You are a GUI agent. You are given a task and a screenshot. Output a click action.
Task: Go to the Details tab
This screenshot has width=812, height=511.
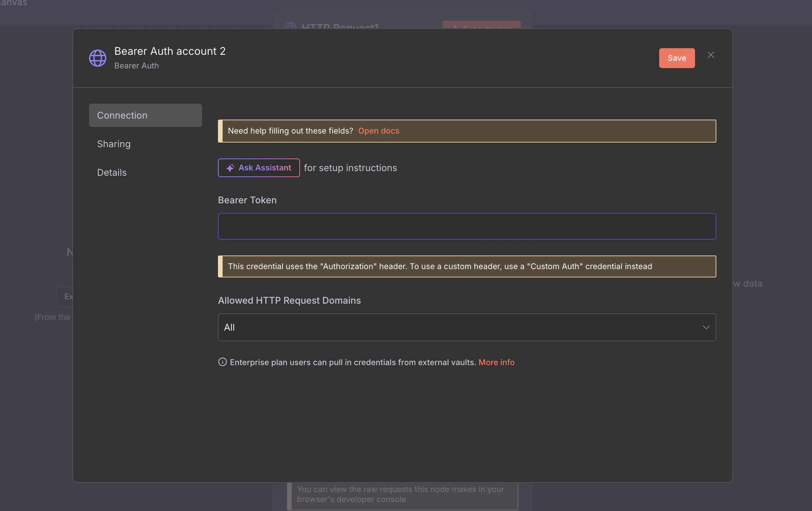pyautogui.click(x=112, y=173)
